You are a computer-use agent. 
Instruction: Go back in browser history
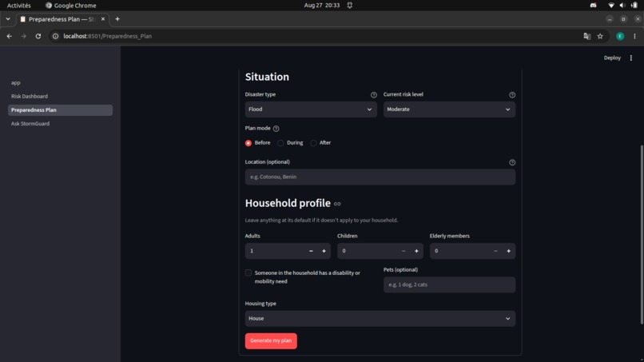pos(9,36)
